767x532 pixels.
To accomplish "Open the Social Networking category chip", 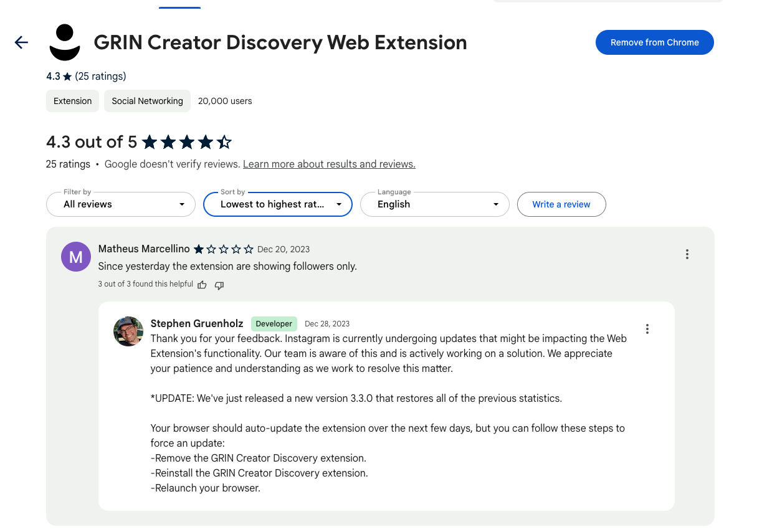I will (147, 101).
